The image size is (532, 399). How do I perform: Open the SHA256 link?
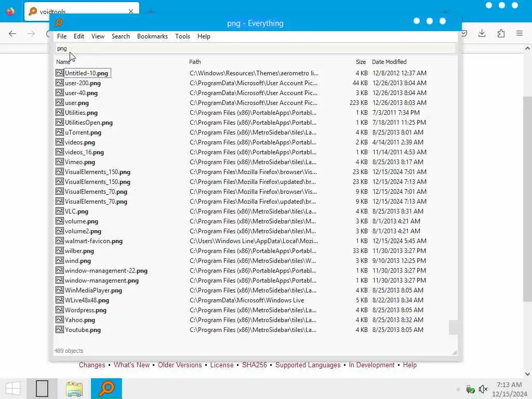[255, 365]
